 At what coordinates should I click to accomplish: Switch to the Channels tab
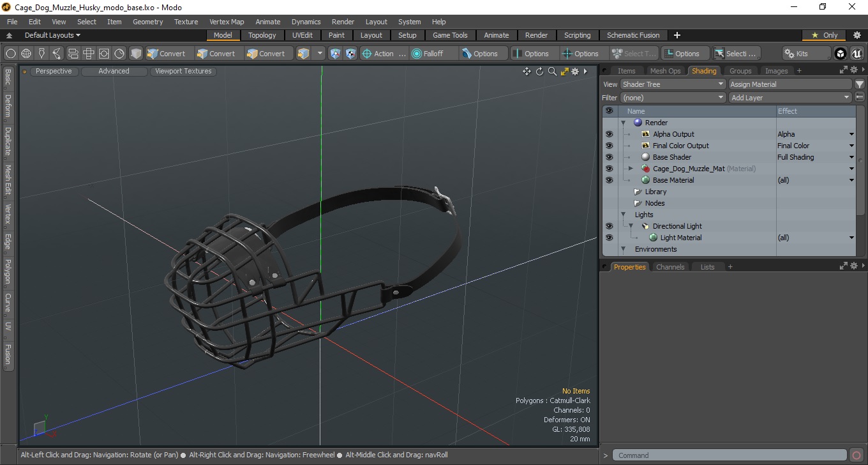pos(670,267)
